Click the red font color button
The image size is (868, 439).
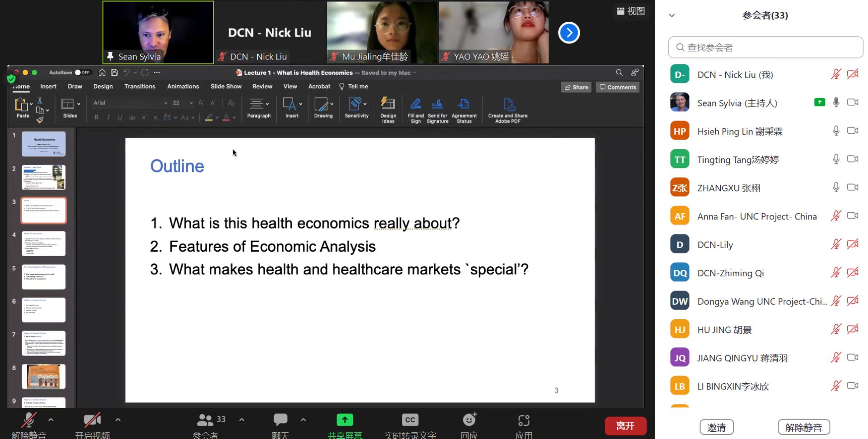226,117
